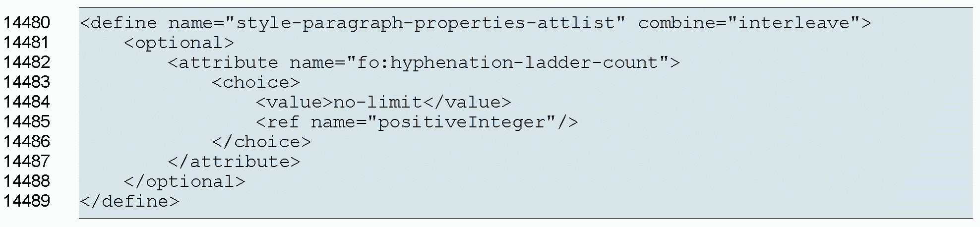Click line number 14487

point(27,162)
